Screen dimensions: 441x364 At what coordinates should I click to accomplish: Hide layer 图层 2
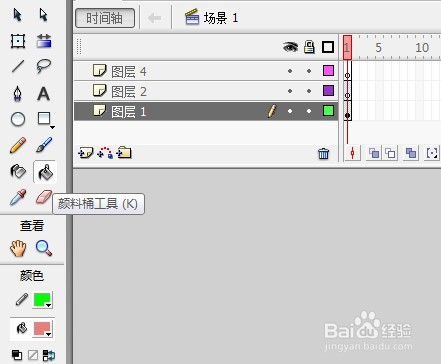coord(290,91)
